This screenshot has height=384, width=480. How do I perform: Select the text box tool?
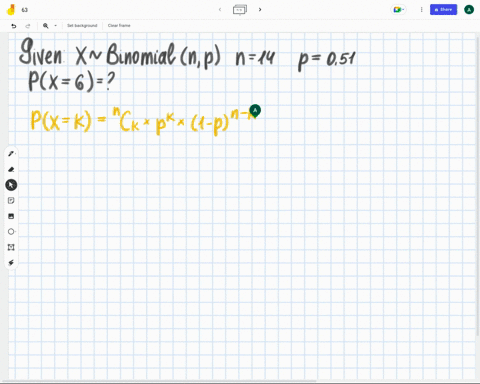(11, 247)
